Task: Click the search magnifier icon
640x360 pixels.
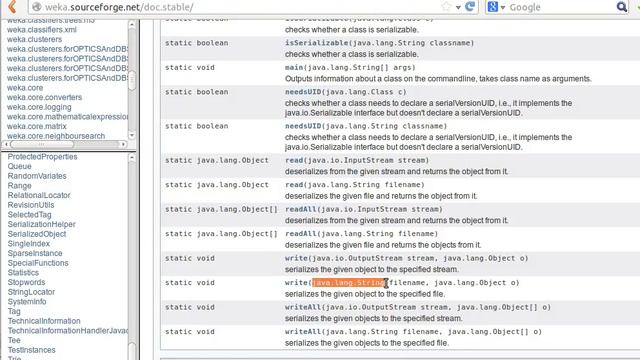Action: pyautogui.click(x=622, y=7)
